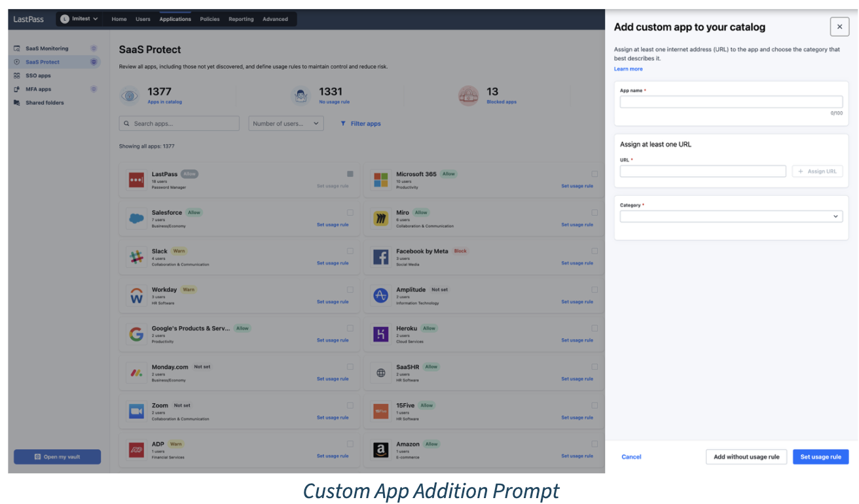This screenshot has height=504, width=859.
Task: Click the Set usage rule button
Action: point(820,457)
